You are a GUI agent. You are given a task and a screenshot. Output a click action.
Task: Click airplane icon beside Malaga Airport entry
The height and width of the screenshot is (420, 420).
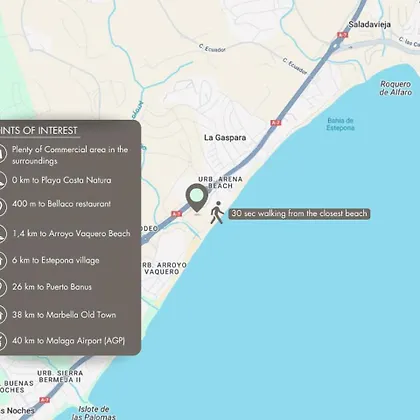pyautogui.click(x=2, y=341)
